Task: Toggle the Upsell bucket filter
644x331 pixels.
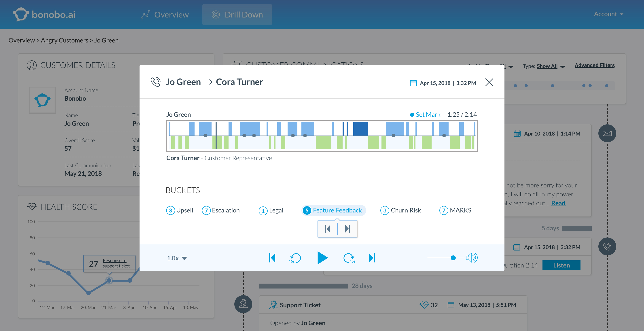Action: [180, 210]
